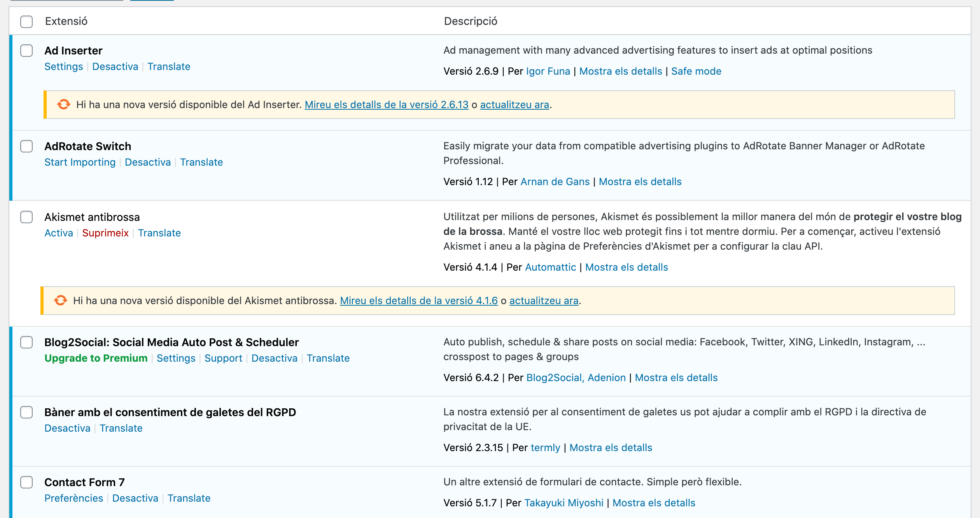Click Translate under Contact Form 7
Image resolution: width=980 pixels, height=518 pixels.
pos(189,498)
